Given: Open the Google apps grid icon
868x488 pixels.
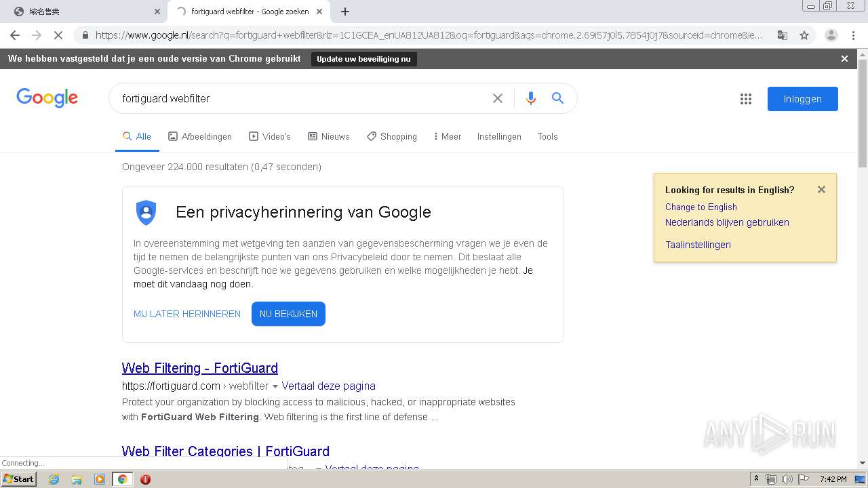Looking at the screenshot, I should coord(746,99).
